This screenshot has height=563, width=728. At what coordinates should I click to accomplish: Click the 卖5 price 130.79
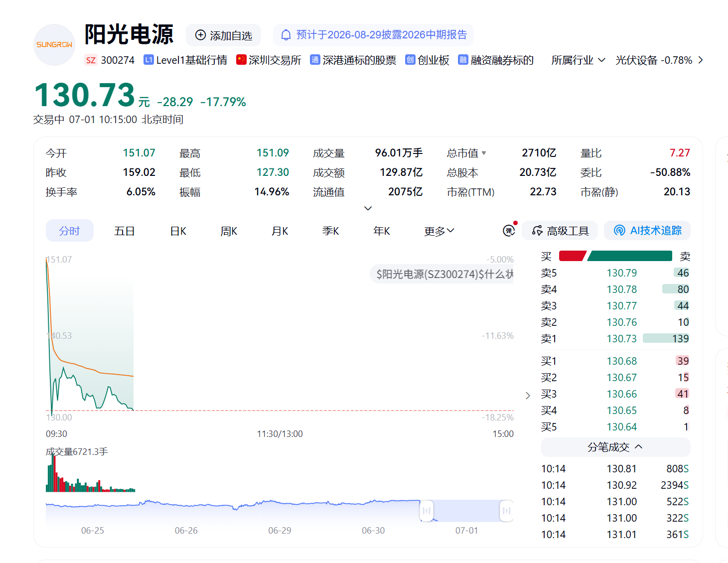(622, 273)
